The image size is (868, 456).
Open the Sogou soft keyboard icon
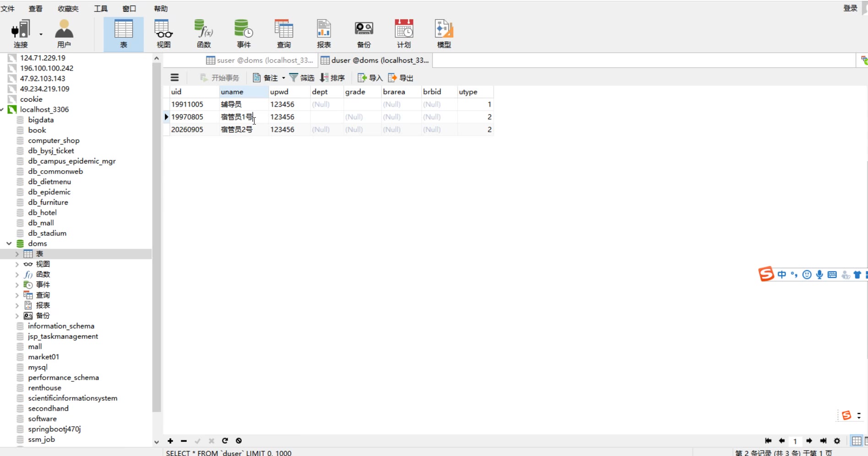click(832, 275)
